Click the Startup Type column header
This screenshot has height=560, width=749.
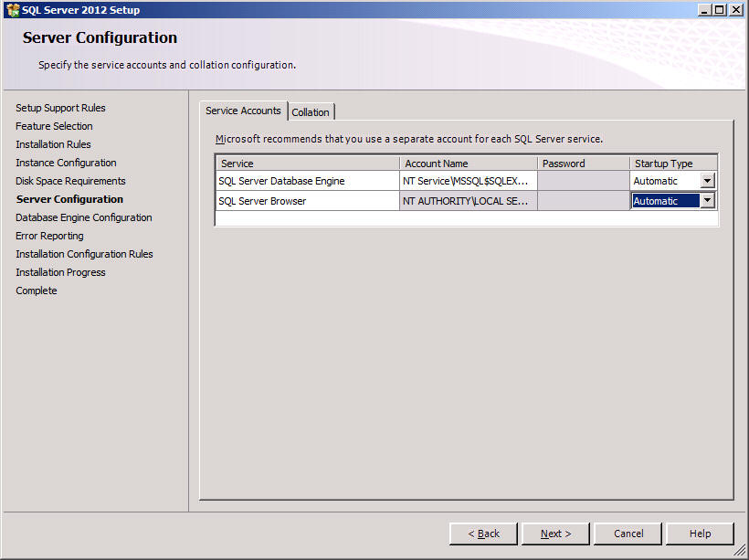673,164
